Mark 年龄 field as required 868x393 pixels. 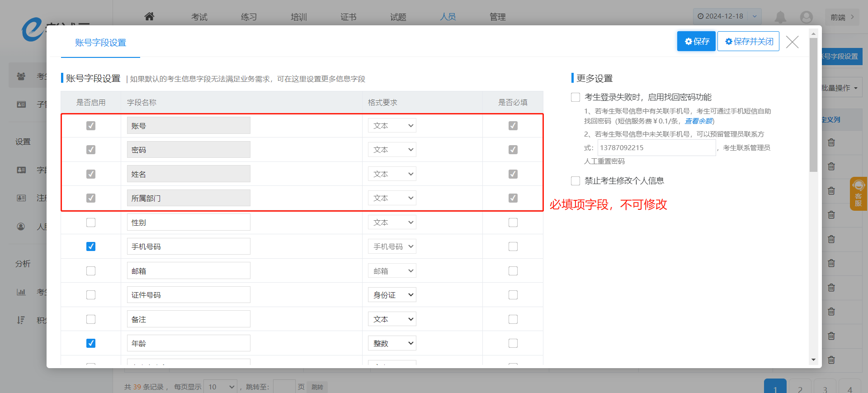coord(513,343)
